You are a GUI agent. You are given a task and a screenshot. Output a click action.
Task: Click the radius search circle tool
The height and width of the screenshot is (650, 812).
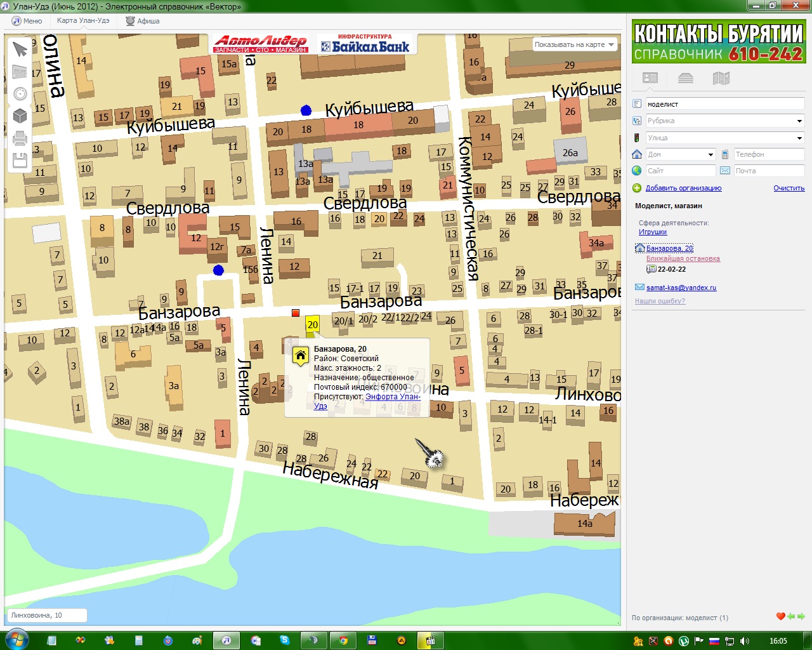(x=20, y=94)
